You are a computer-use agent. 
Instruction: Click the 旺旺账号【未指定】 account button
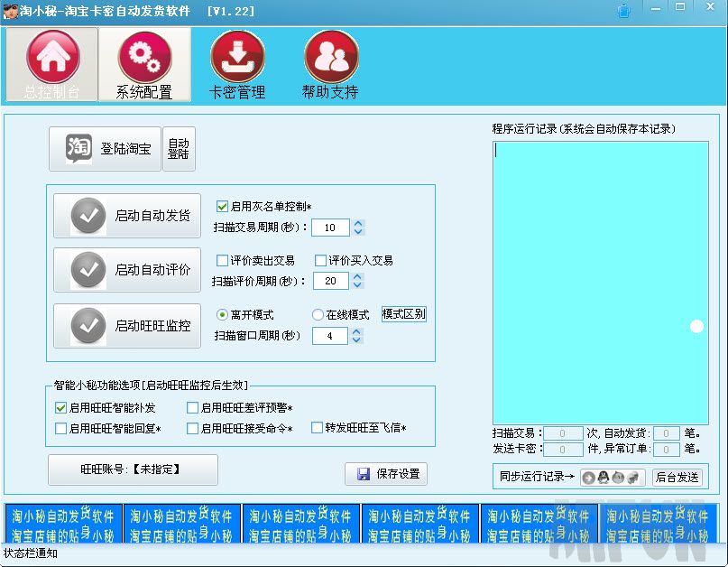[132, 470]
